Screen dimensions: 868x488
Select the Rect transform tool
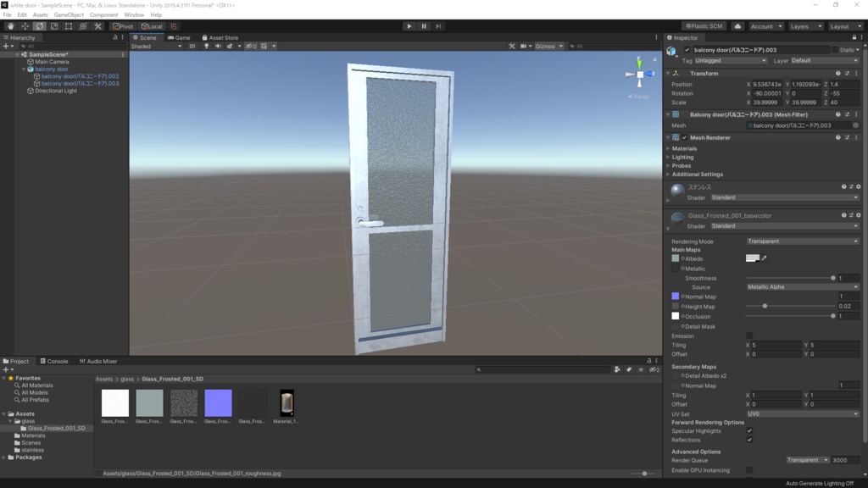(68, 26)
